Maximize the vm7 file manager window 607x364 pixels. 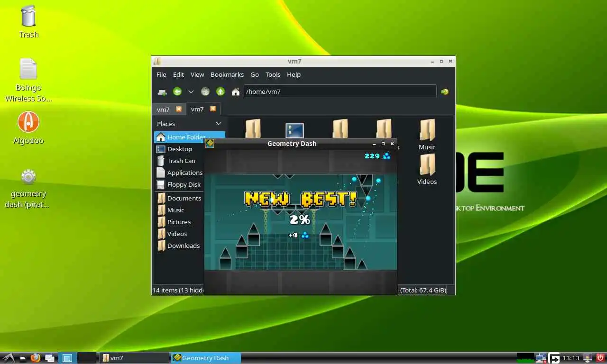click(x=441, y=61)
